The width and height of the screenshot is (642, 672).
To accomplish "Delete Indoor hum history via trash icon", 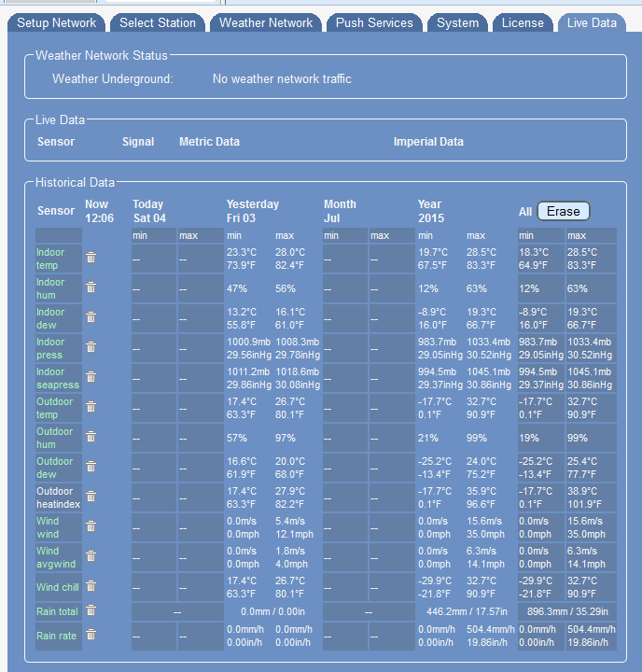I will click(91, 287).
